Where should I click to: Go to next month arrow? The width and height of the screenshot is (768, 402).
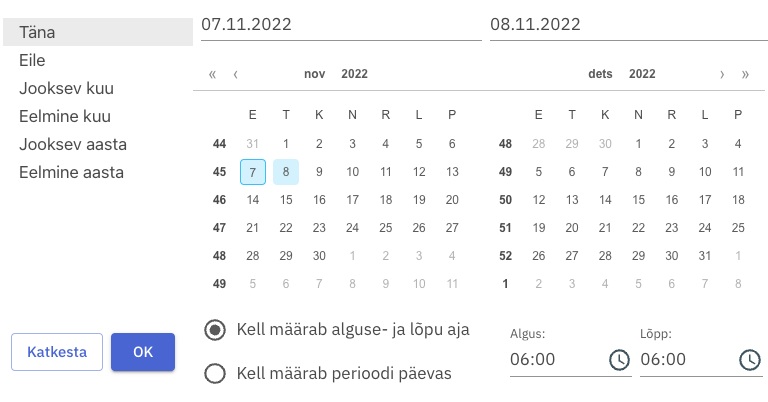[x=722, y=74]
